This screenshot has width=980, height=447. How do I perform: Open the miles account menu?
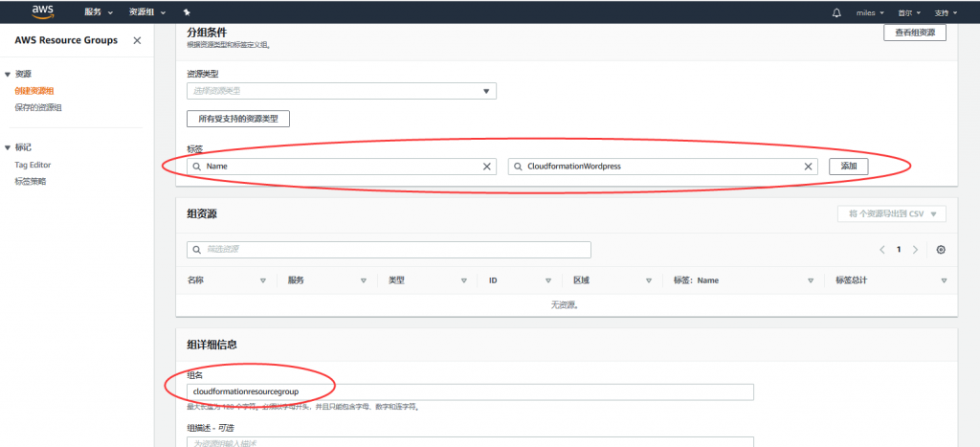tap(869, 12)
